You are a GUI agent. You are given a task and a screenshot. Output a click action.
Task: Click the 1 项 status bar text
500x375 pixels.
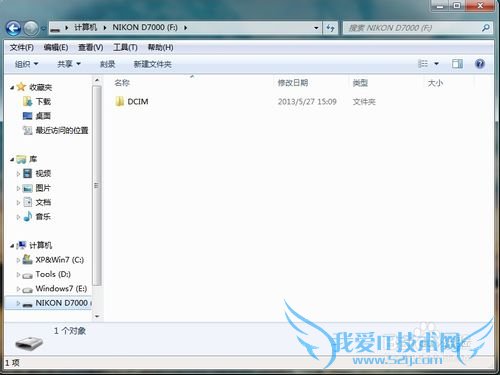[x=12, y=363]
